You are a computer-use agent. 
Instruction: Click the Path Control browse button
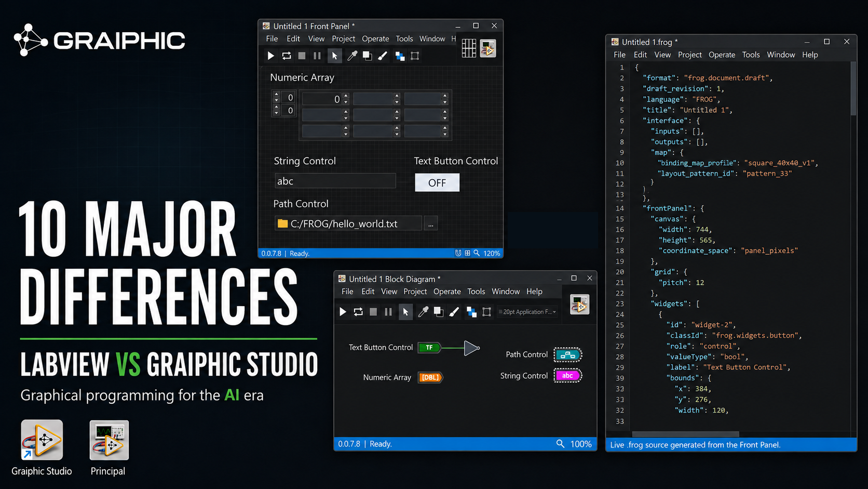coord(431,224)
